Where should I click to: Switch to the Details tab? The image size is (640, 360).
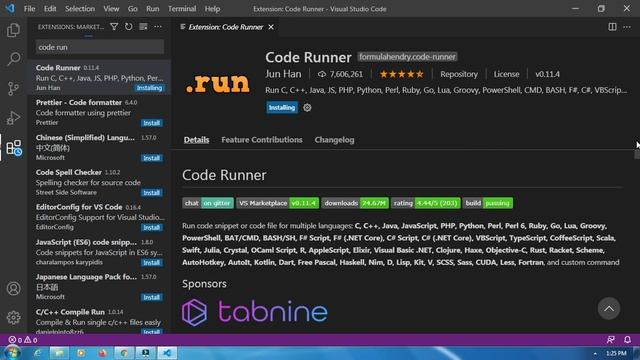pyautogui.click(x=196, y=140)
